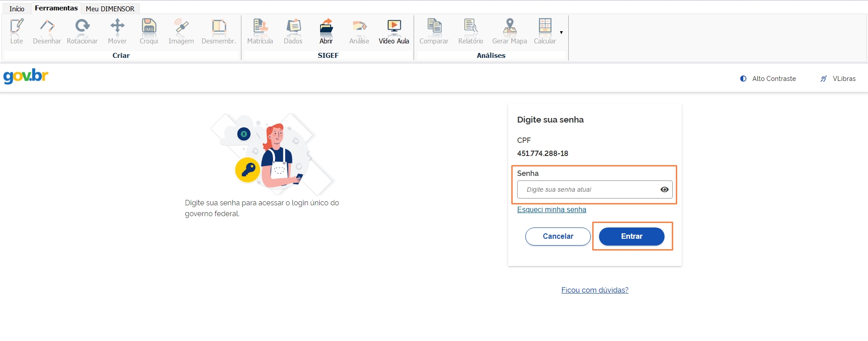Select the Ferramentas tab
Viewport: 868px width, 341px height.
(x=56, y=8)
